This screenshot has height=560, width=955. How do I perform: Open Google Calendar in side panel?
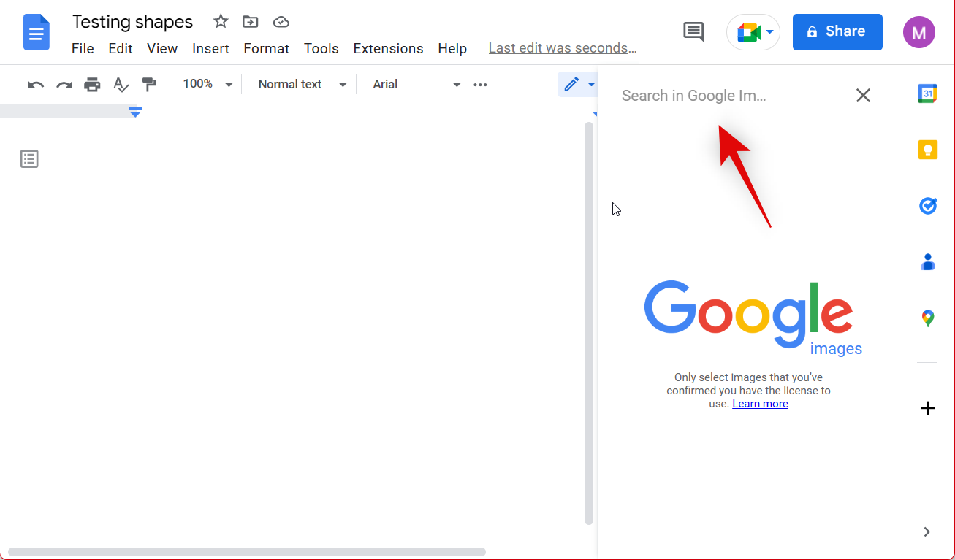point(927,93)
